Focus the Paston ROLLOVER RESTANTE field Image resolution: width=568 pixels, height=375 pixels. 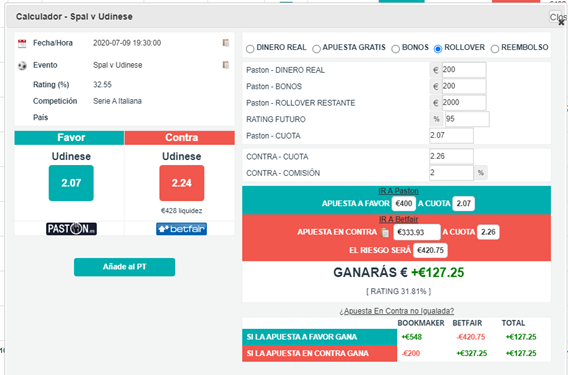click(464, 103)
